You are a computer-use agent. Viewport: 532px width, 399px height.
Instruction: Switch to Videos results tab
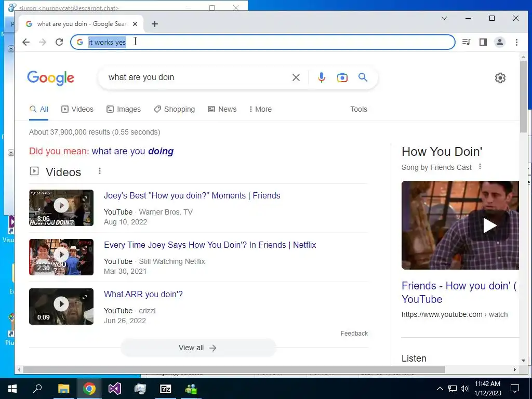[77, 109]
